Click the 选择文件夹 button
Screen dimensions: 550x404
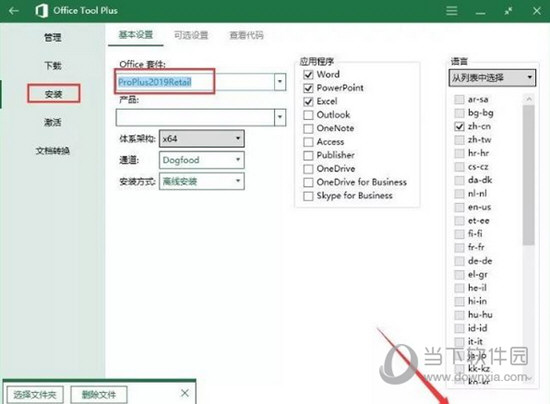point(35,395)
